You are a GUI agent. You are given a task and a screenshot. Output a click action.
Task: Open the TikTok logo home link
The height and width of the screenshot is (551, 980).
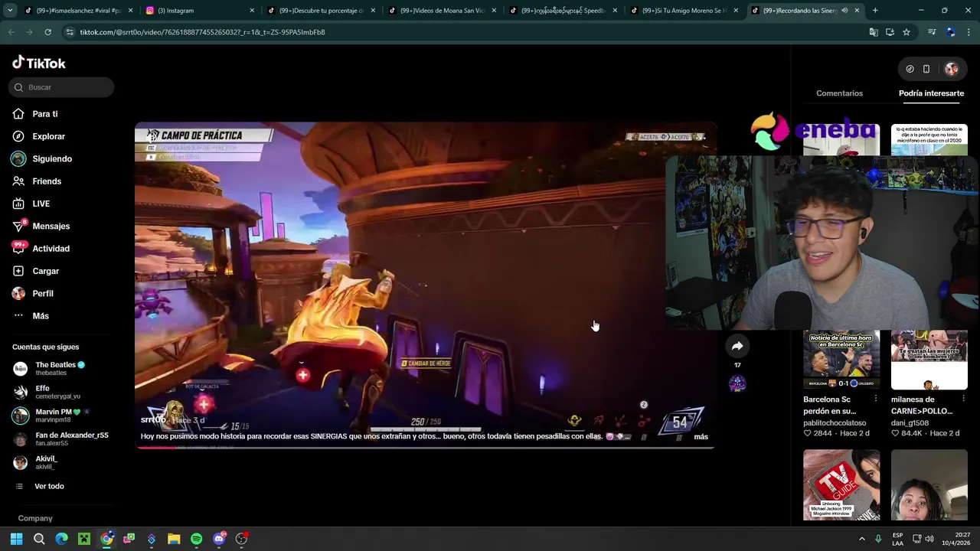[x=39, y=63]
